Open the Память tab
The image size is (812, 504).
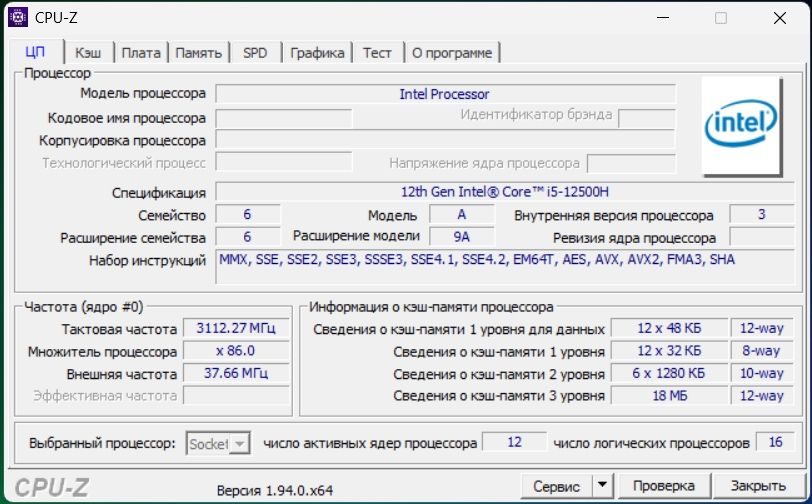point(198,53)
